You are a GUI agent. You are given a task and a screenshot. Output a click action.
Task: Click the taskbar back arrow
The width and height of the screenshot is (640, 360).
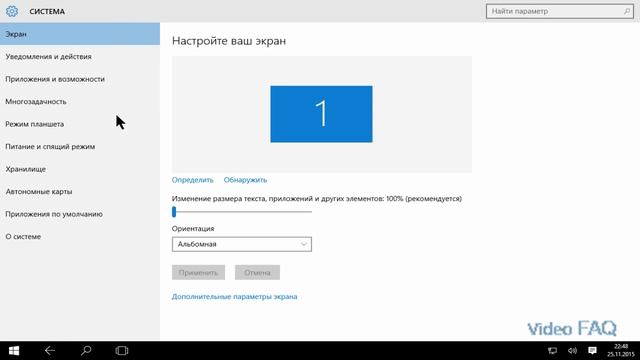click(50, 350)
